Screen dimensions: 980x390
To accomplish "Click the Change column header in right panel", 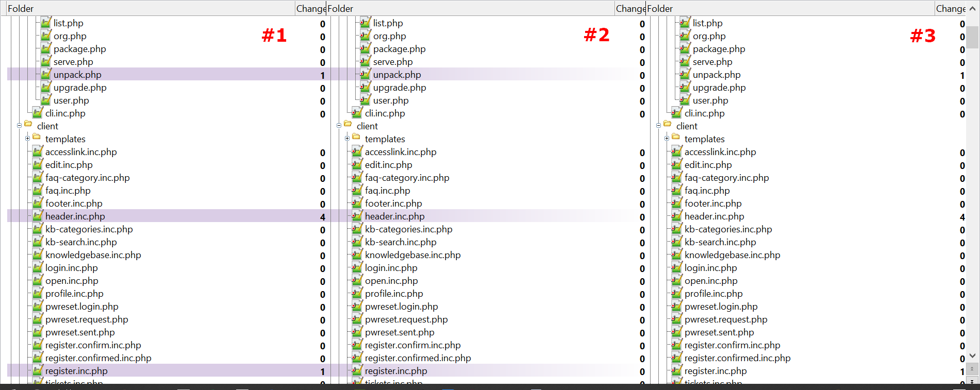I will [950, 8].
